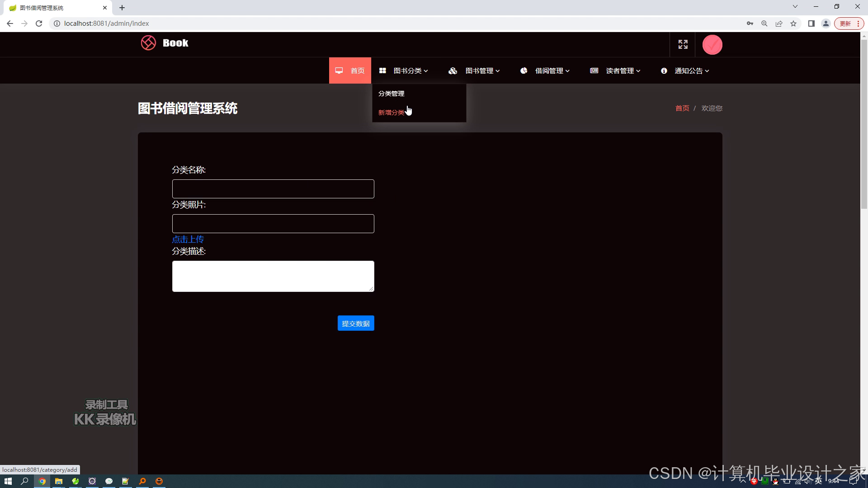Click the cubes icon beside 图书管理
Screen dimensions: 868x488
tap(453, 71)
